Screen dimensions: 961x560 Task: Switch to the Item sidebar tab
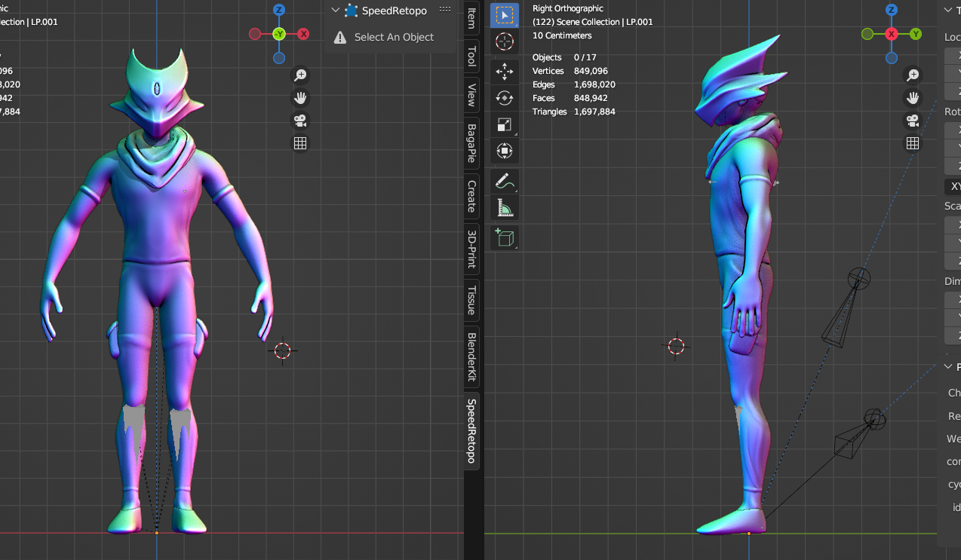pos(471,19)
